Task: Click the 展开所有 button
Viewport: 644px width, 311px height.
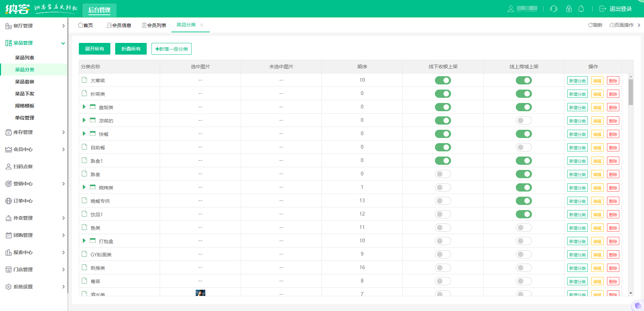Action: tap(95, 49)
